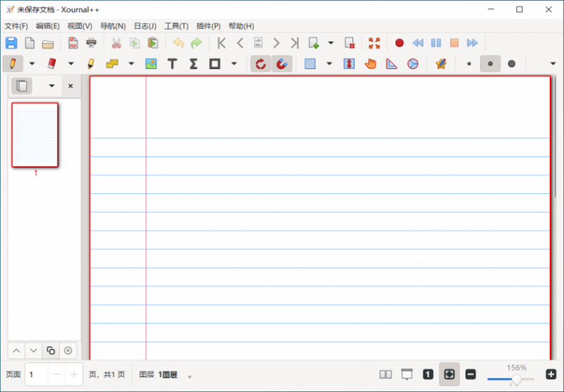Image resolution: width=564 pixels, height=392 pixels.
Task: Start audio recording with red circle
Action: [399, 43]
